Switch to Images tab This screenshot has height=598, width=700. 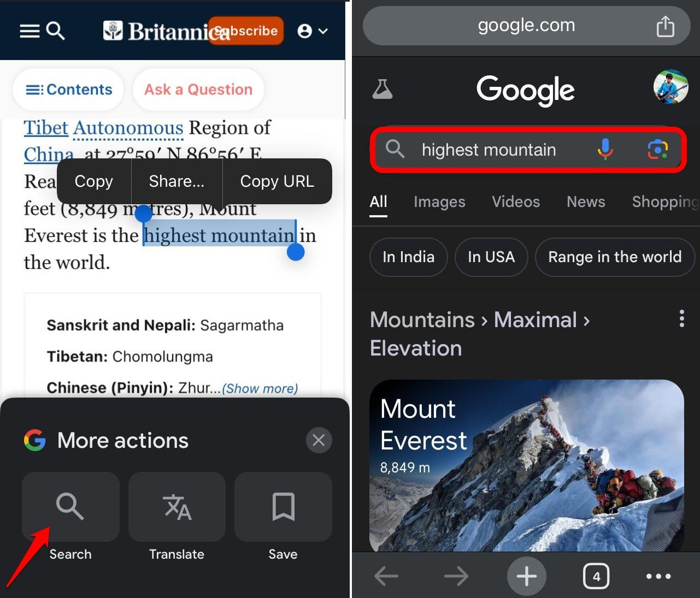[439, 202]
